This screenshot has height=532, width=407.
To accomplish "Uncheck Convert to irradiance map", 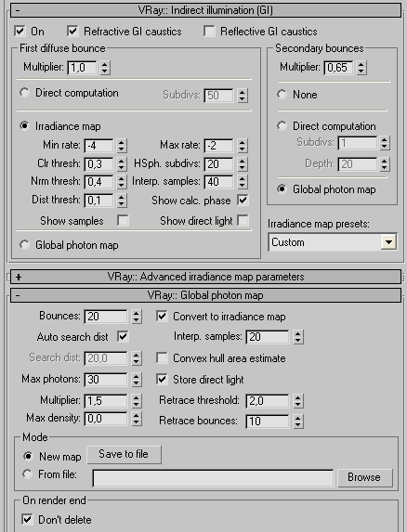I will click(x=162, y=317).
